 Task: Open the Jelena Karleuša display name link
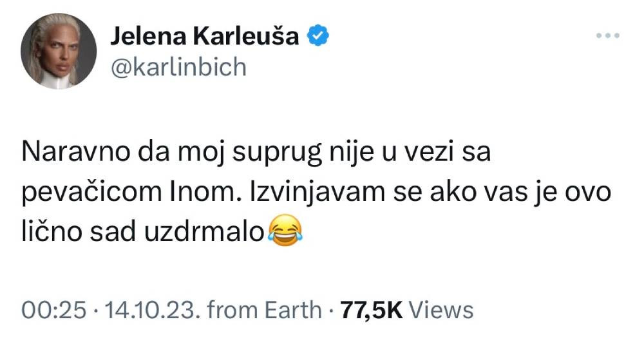pyautogui.click(x=205, y=37)
